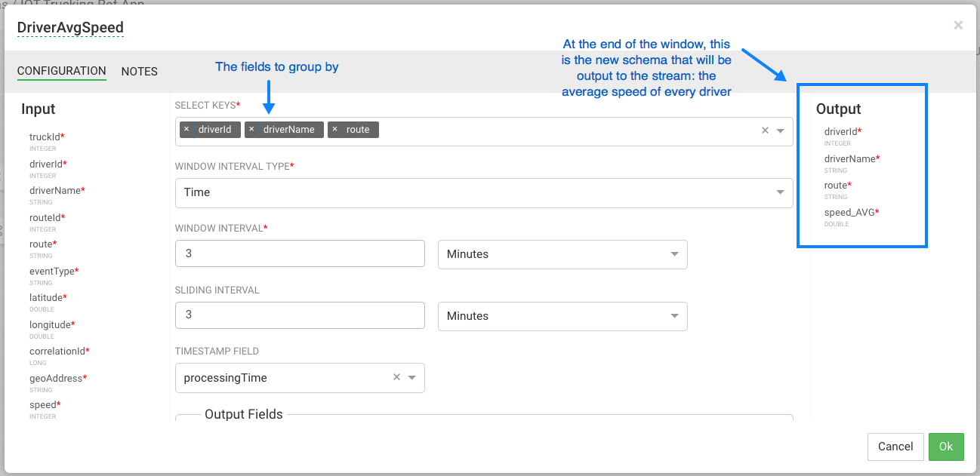The height and width of the screenshot is (476, 980).
Task: Open the Window Interval Type dropdown
Action: click(x=483, y=192)
